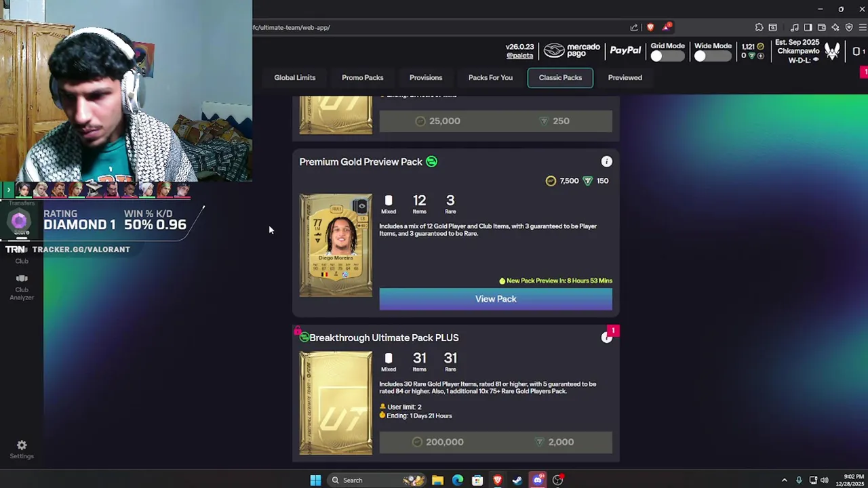Open Microsoft Store from the taskbar
The width and height of the screenshot is (868, 488).
(x=477, y=480)
